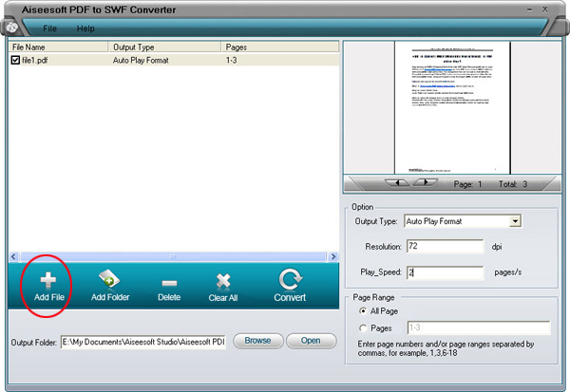Screen dimensions: 570x392
Task: Click the Pages column header
Action: pyautogui.click(x=280, y=47)
